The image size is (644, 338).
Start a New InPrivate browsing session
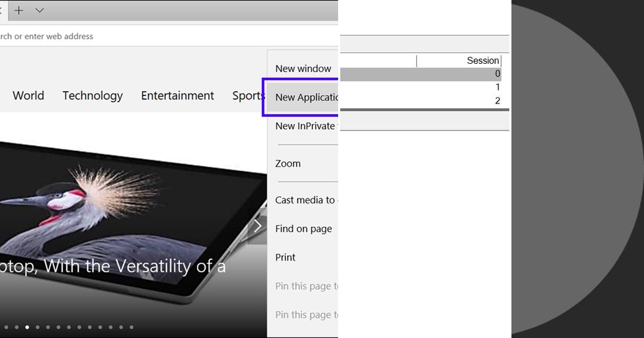click(303, 126)
